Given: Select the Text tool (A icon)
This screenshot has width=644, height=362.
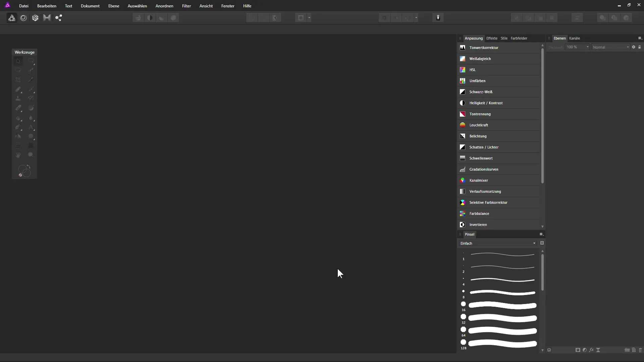Looking at the screenshot, I should coord(31,127).
